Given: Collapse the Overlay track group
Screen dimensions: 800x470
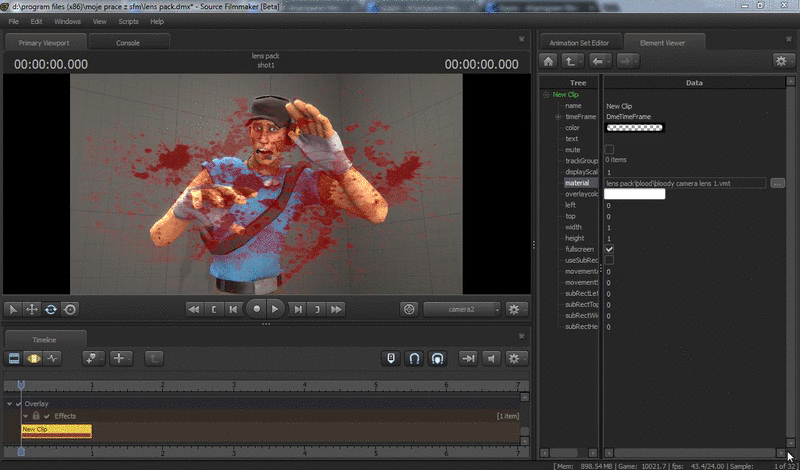Looking at the screenshot, I should [9, 404].
